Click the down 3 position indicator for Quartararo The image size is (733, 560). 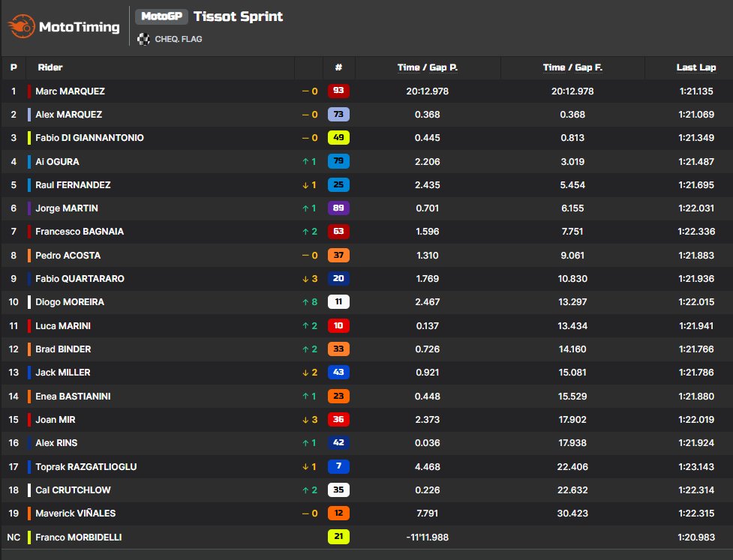coord(310,279)
